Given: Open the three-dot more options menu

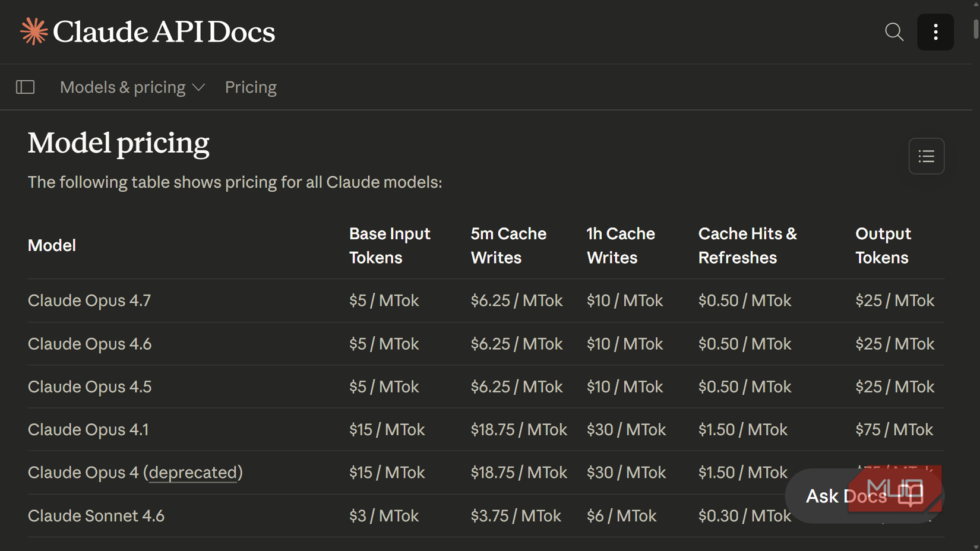Looking at the screenshot, I should pyautogui.click(x=935, y=32).
